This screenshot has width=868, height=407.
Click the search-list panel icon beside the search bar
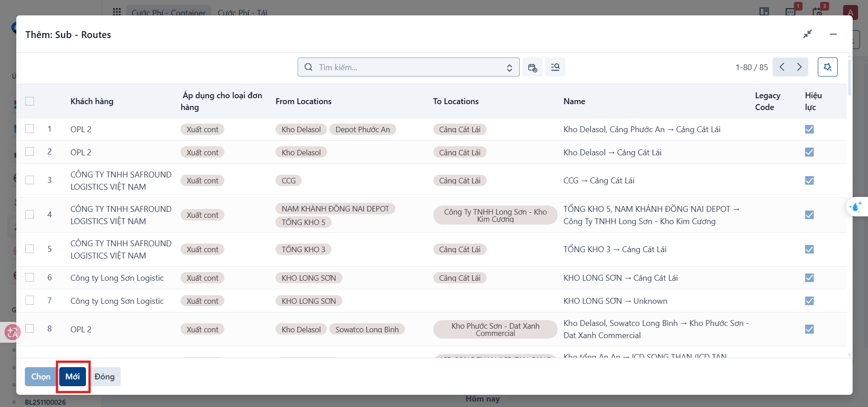coord(555,67)
